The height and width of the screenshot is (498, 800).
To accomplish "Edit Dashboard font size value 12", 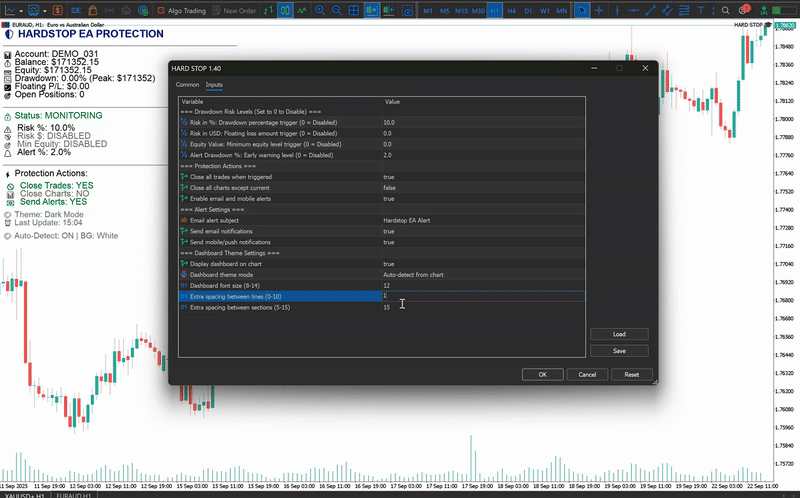I will pos(483,286).
